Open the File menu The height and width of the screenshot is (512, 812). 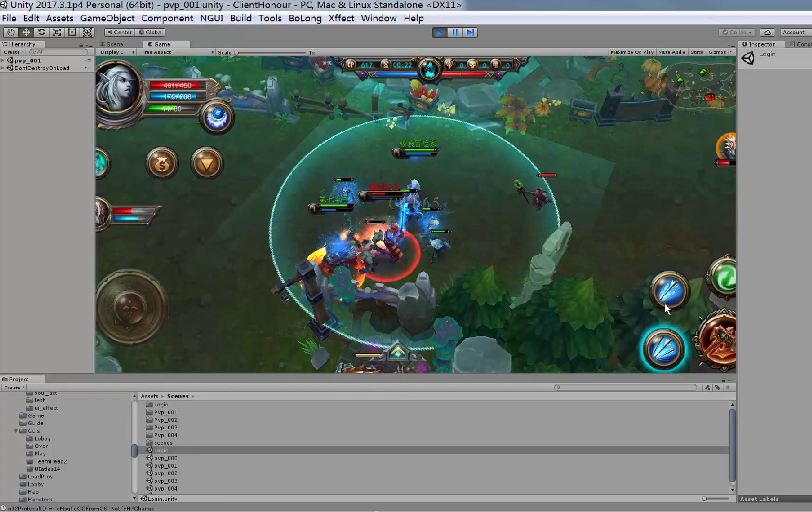pyautogui.click(x=9, y=18)
